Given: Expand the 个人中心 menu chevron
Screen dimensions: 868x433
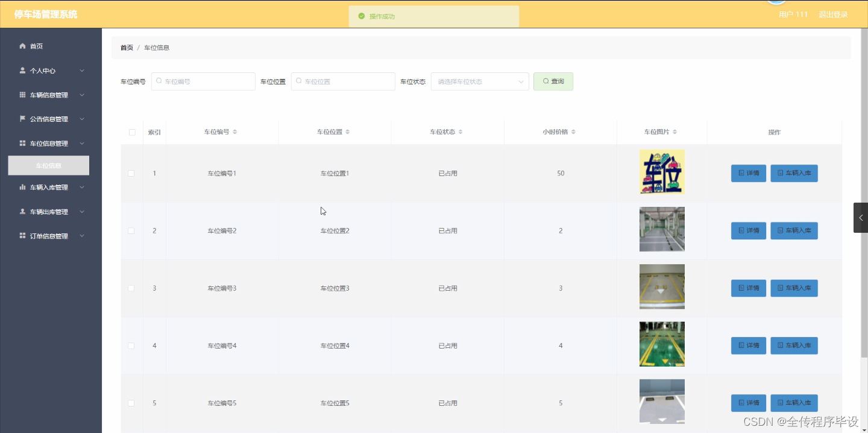Looking at the screenshot, I should pos(82,71).
